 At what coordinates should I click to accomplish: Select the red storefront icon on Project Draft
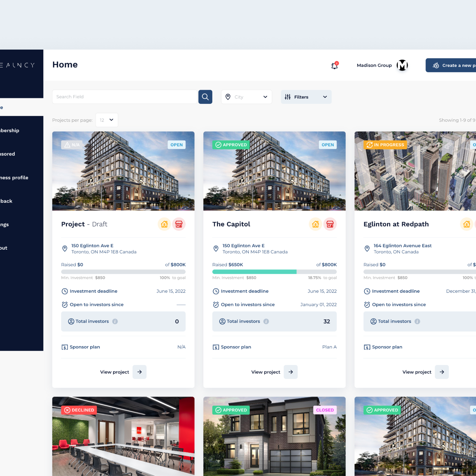pos(179,224)
